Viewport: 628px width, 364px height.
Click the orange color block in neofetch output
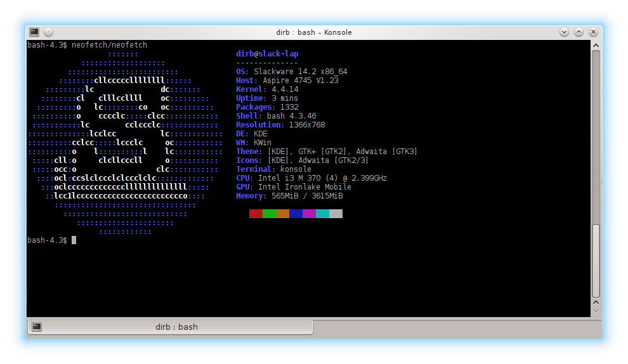pos(282,214)
